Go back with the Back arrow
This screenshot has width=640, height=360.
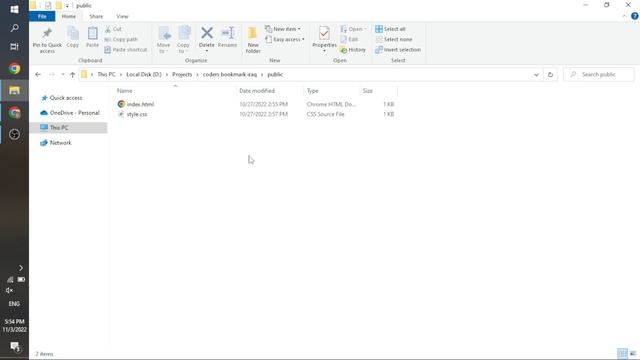38,74
